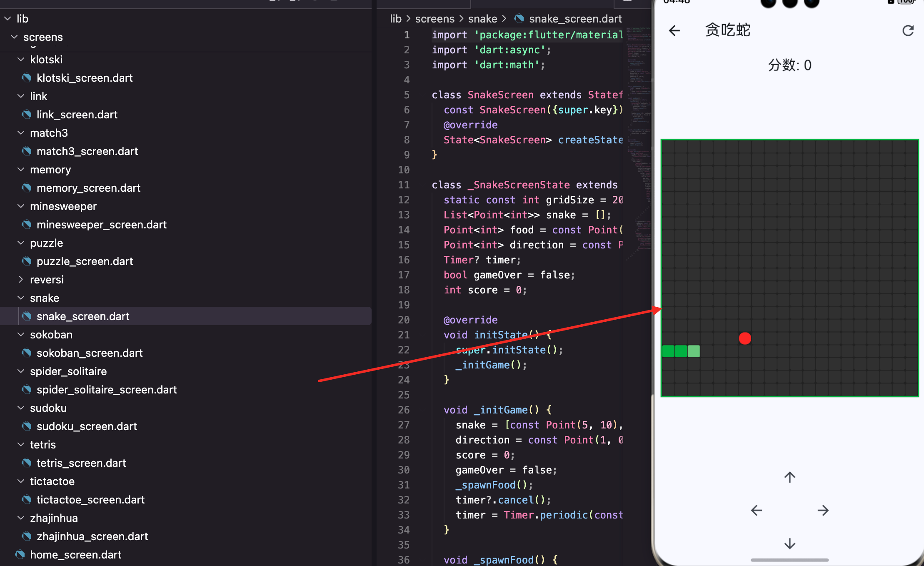Click the Dart icon beside home_screen.dart
The height and width of the screenshot is (566, 924).
pos(20,554)
